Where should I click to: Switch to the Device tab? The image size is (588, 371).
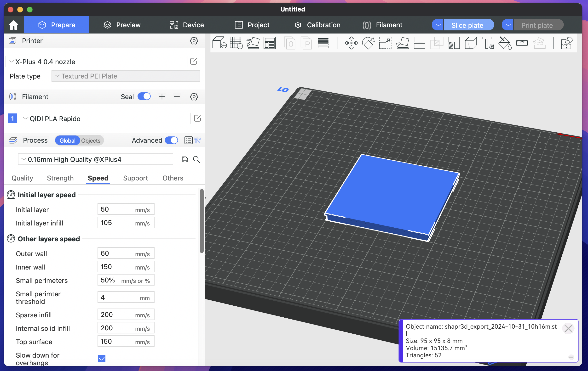pos(187,25)
